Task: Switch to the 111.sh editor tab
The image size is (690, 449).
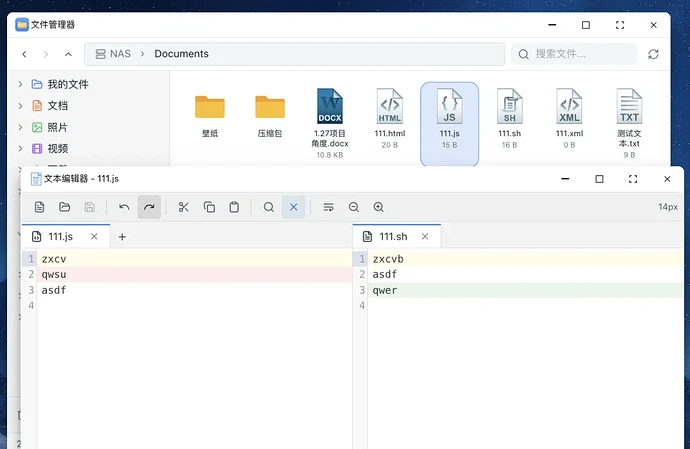Action: click(x=392, y=237)
